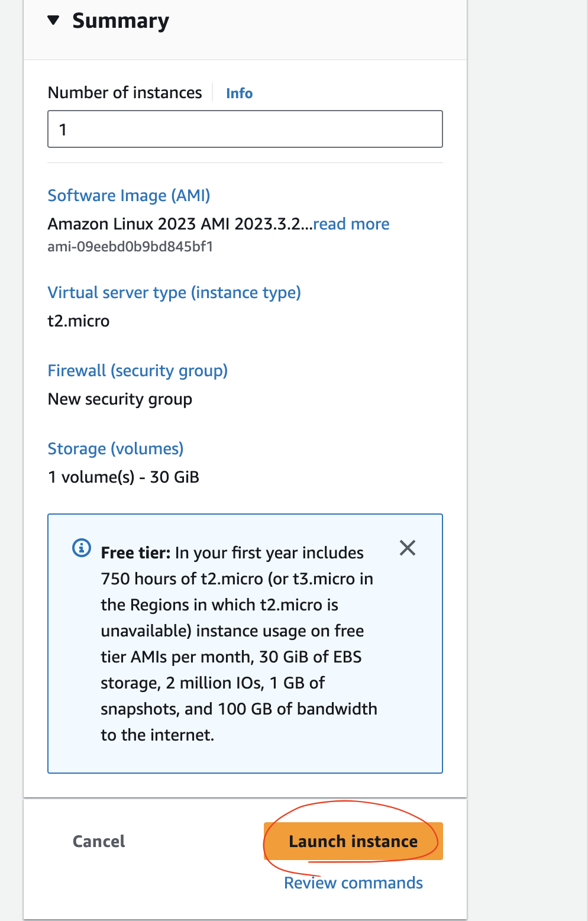
Task: Click the AMI ID ami-09eebd0b9bd845bf1 text
Action: tap(130, 247)
